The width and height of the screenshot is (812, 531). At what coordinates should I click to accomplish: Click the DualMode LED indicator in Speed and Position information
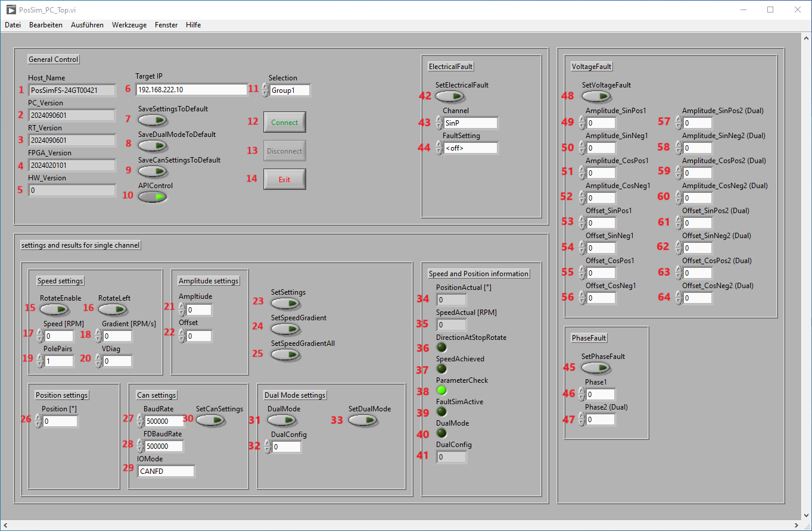click(442, 433)
